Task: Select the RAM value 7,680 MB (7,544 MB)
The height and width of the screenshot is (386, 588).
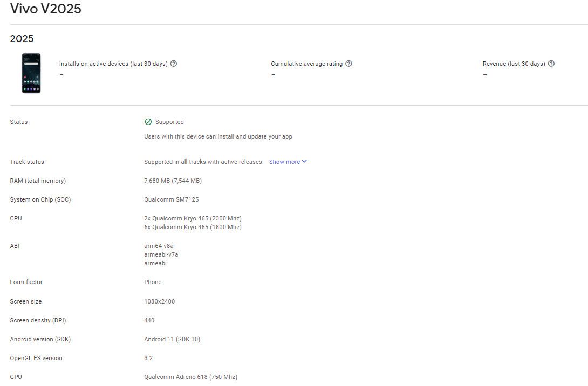Action: 173,181
